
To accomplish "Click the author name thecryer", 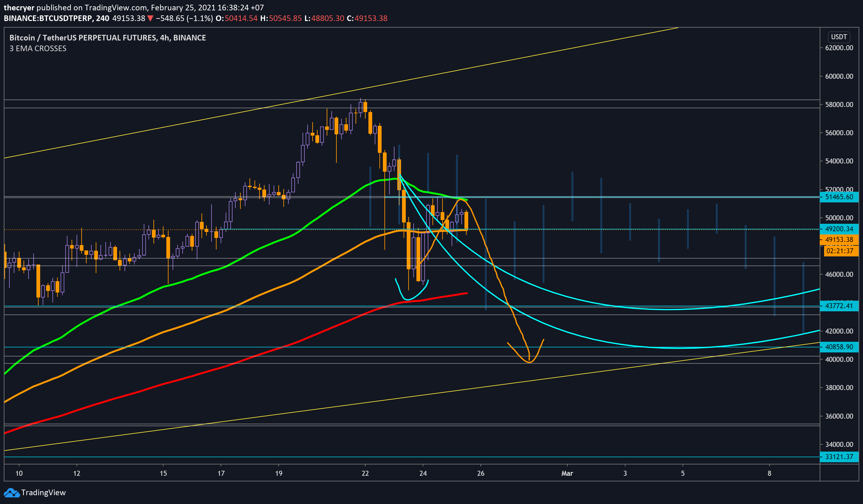I will 19,8.
